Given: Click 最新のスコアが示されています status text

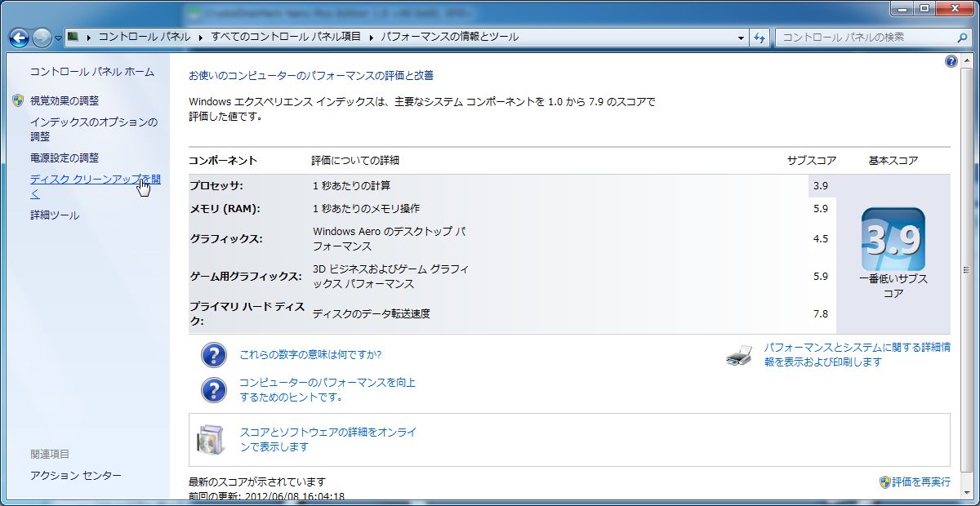Looking at the screenshot, I should (257, 482).
